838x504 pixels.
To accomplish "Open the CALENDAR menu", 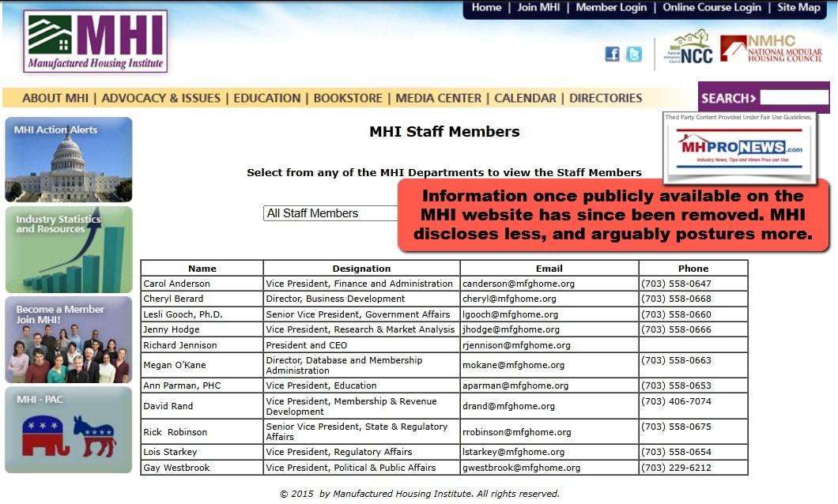I will (x=525, y=98).
